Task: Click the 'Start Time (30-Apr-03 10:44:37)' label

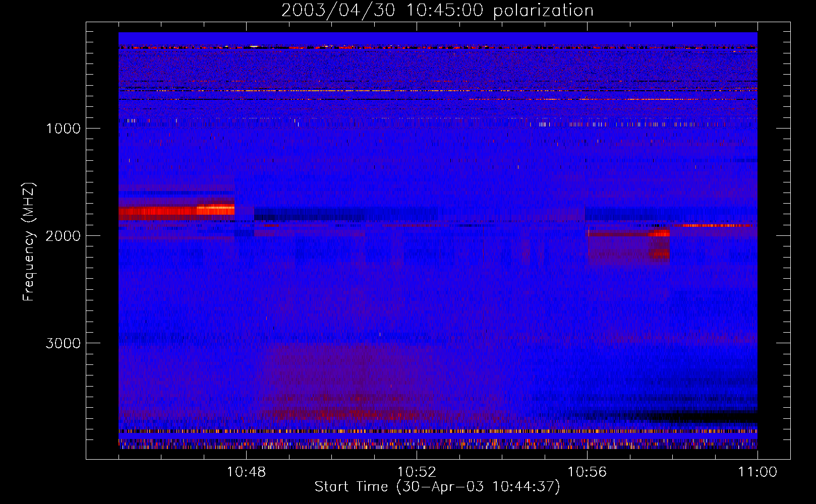Action: click(x=437, y=487)
